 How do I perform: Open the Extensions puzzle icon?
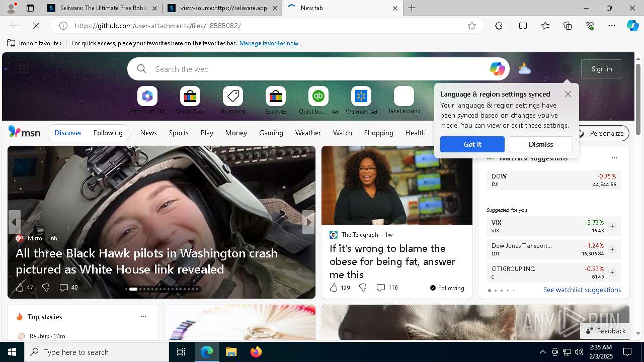(499, 26)
